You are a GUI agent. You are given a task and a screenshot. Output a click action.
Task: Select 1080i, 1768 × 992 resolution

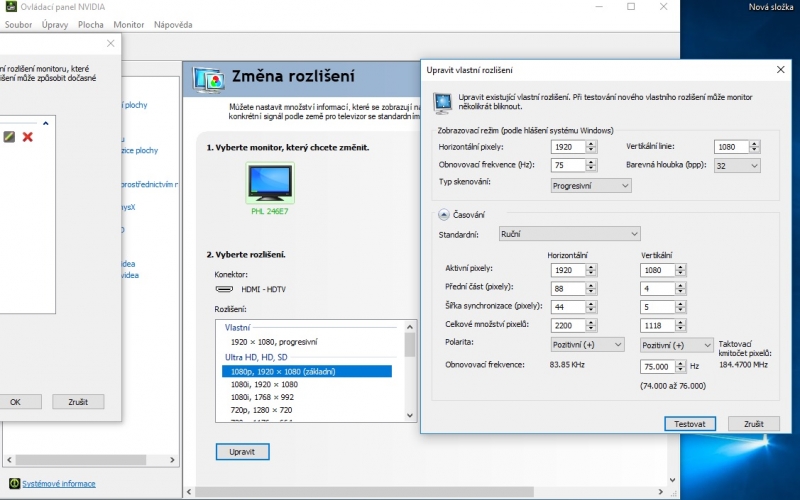[x=262, y=397]
